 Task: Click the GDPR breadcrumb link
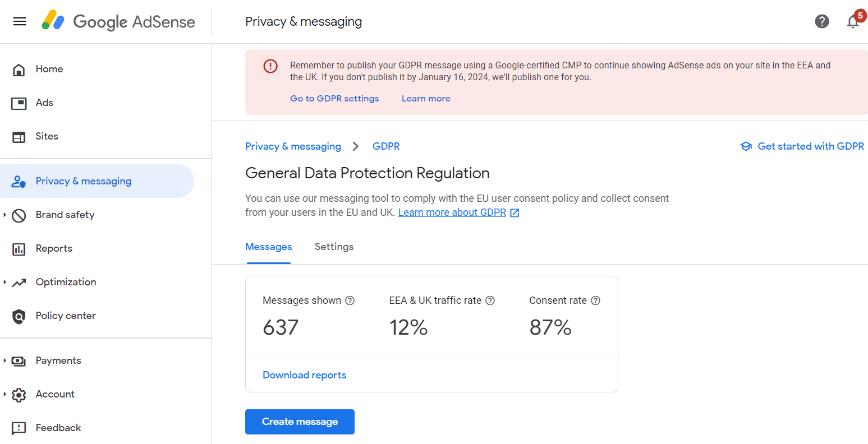point(386,146)
